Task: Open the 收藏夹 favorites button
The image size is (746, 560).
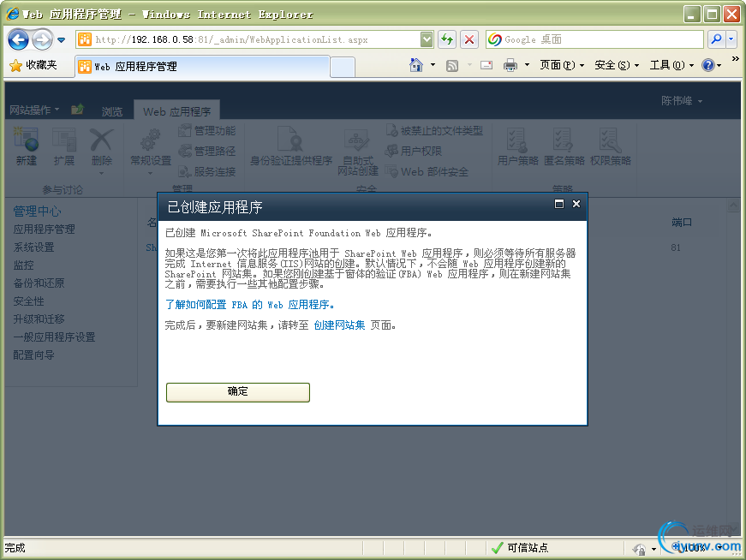Action: pos(33,65)
